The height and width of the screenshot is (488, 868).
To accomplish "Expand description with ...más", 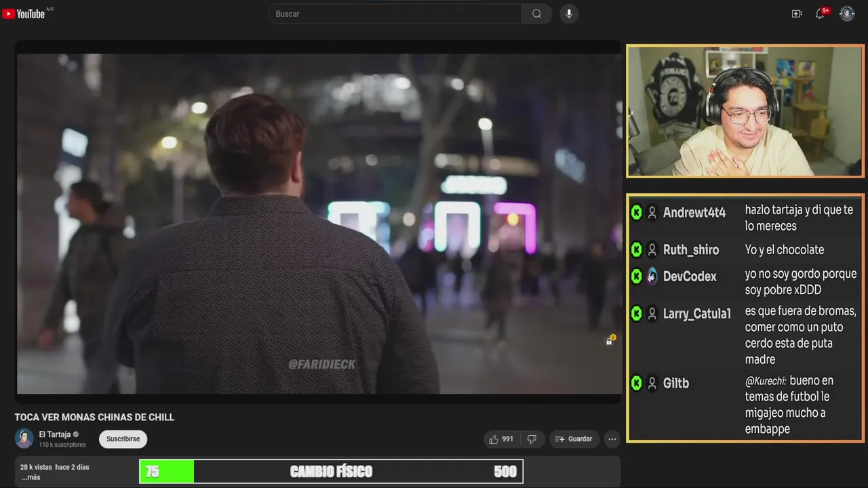I will 30,477.
